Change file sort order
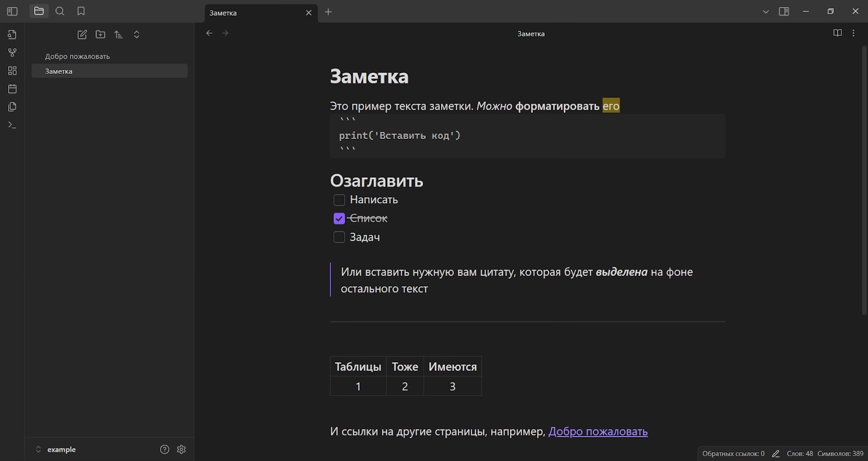868x461 pixels. [x=119, y=35]
